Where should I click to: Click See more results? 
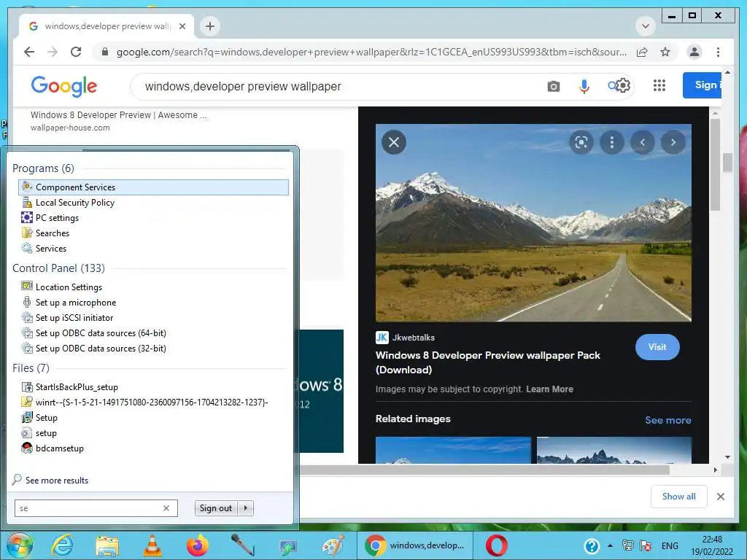tap(57, 481)
